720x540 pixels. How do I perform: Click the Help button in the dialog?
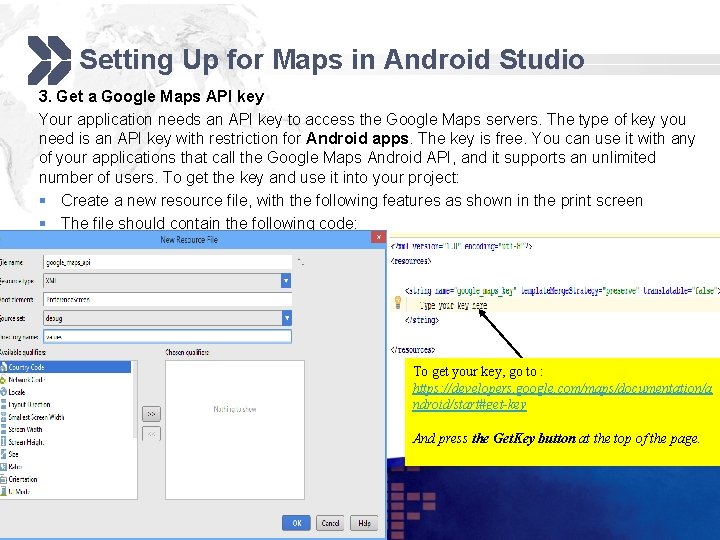(x=364, y=523)
